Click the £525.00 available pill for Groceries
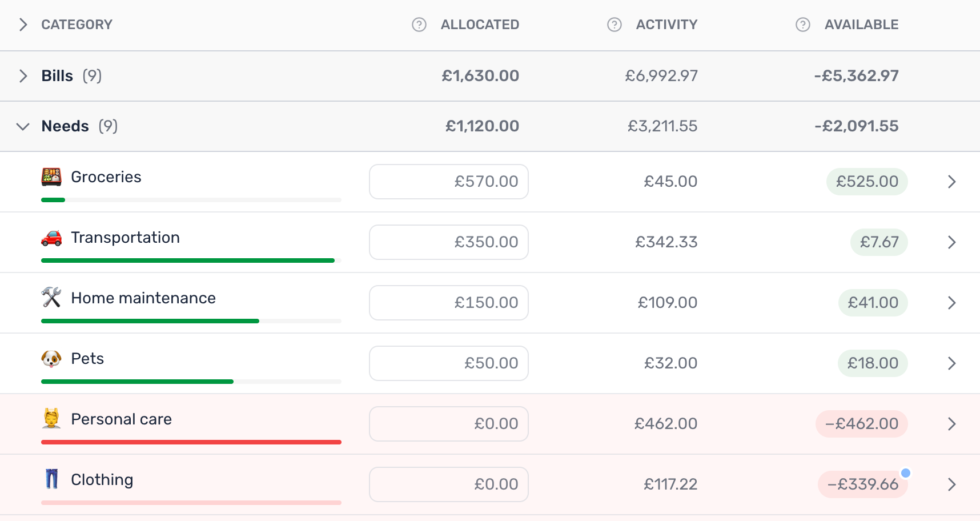Screen dimensions: 980x521 (867, 182)
